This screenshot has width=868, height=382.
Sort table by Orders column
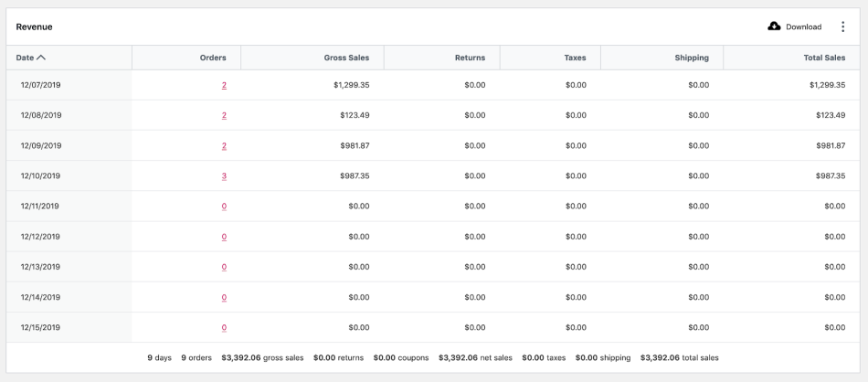pyautogui.click(x=213, y=58)
